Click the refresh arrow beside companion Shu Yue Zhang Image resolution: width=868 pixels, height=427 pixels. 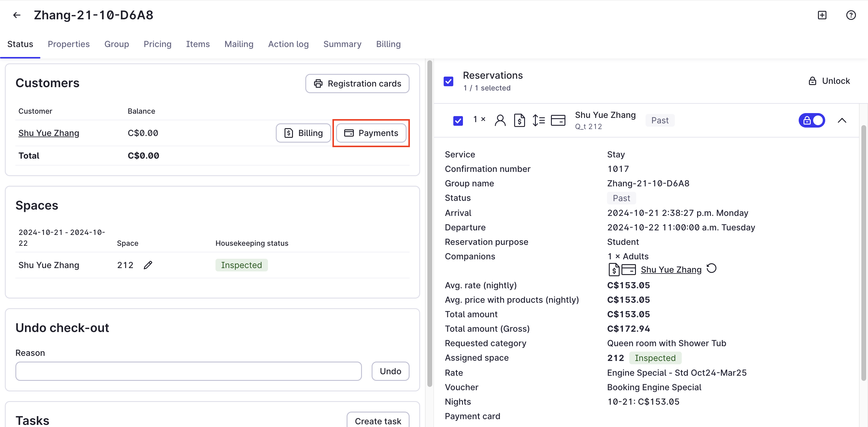point(711,269)
